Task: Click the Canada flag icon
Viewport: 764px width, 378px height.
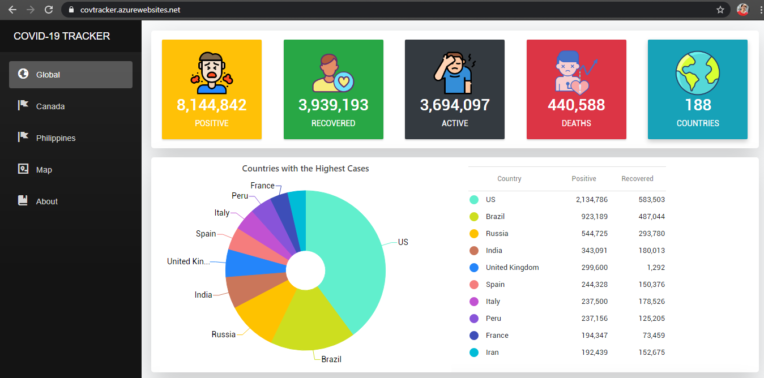Action: point(22,106)
